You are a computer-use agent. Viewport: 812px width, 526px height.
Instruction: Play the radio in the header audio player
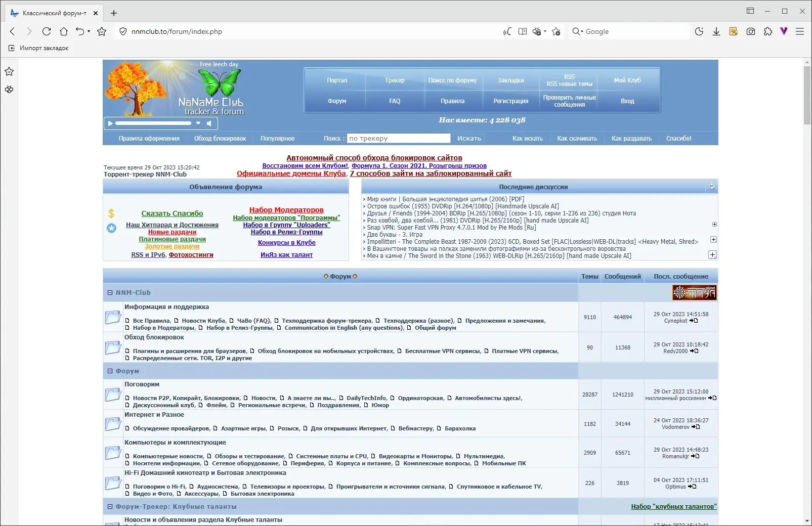110,123
